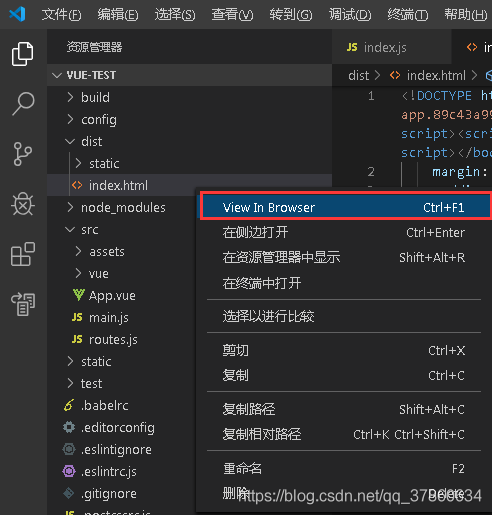Click the purple icon of .eslintrc.js

(x=69, y=471)
